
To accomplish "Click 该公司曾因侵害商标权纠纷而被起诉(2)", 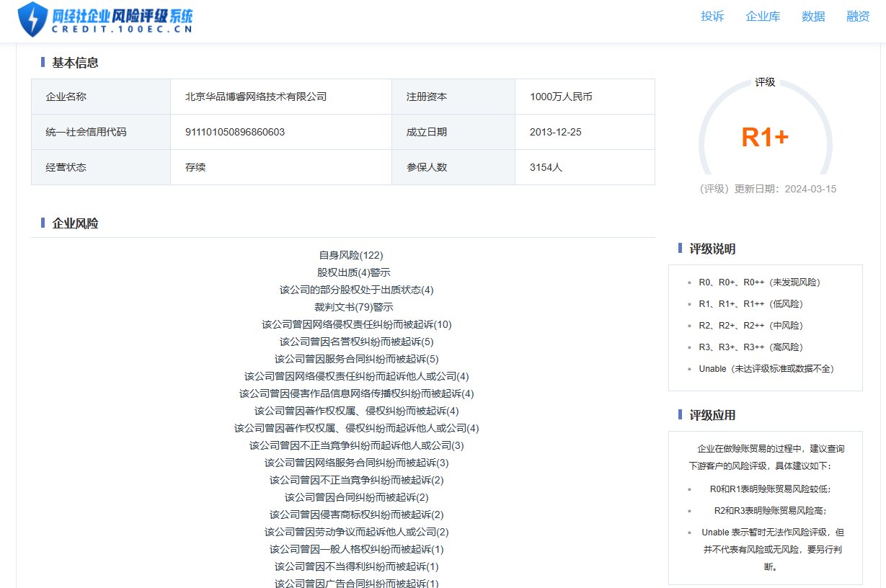I will pos(357,514).
